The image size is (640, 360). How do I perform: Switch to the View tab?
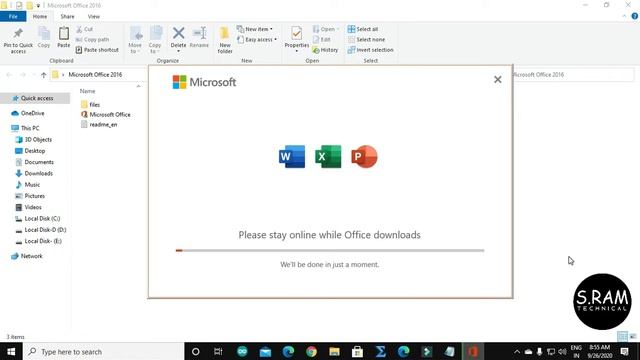pos(93,16)
